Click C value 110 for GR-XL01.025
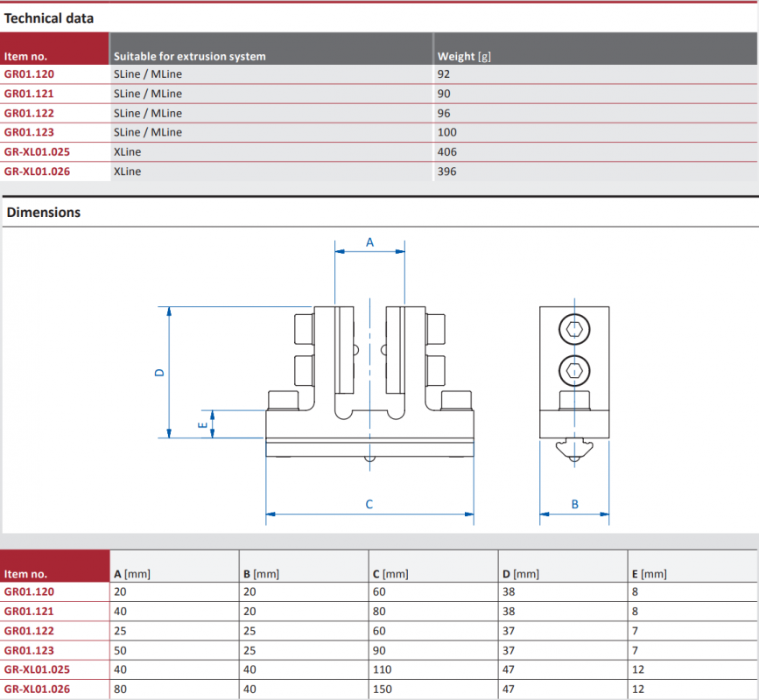 tap(382, 669)
